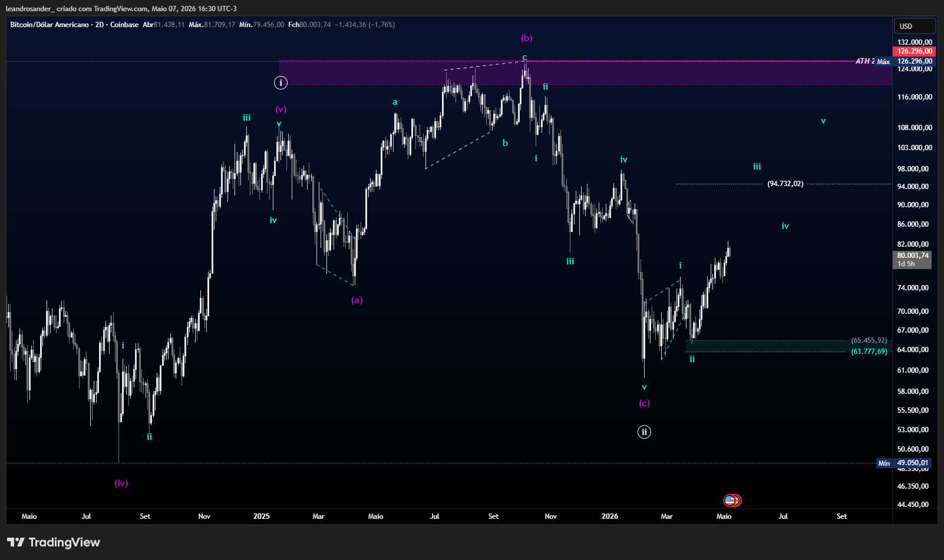This screenshot has width=944, height=560.
Task: Click the Bitcoin/Dólar Americano symbol title
Action: (x=49, y=25)
